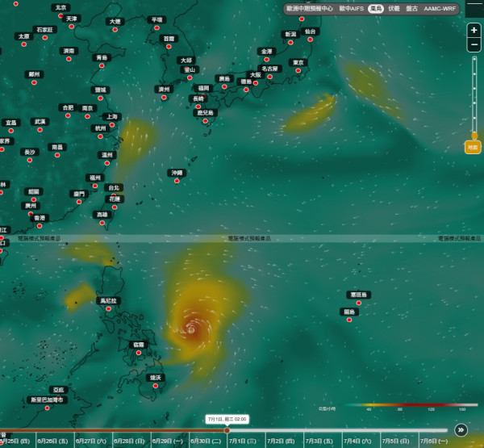This screenshot has width=484, height=448.
Task: Jump timeline to 7月2日 (四)
Action: point(281,441)
